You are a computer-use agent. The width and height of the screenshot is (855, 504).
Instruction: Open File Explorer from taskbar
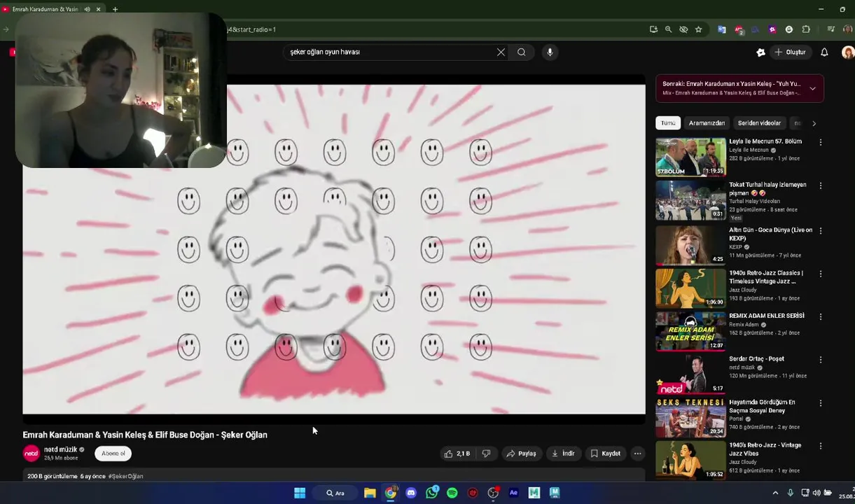click(x=370, y=493)
